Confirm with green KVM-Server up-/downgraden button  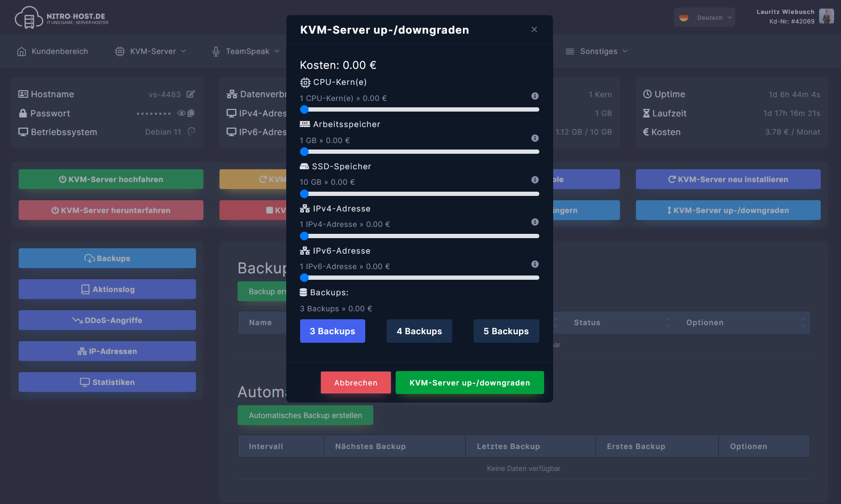469,383
